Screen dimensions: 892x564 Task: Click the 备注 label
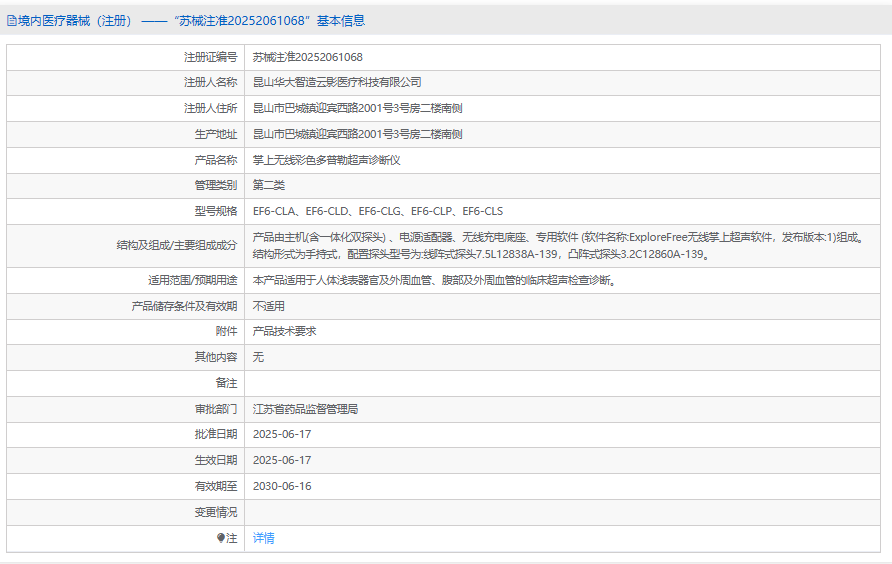click(x=226, y=383)
